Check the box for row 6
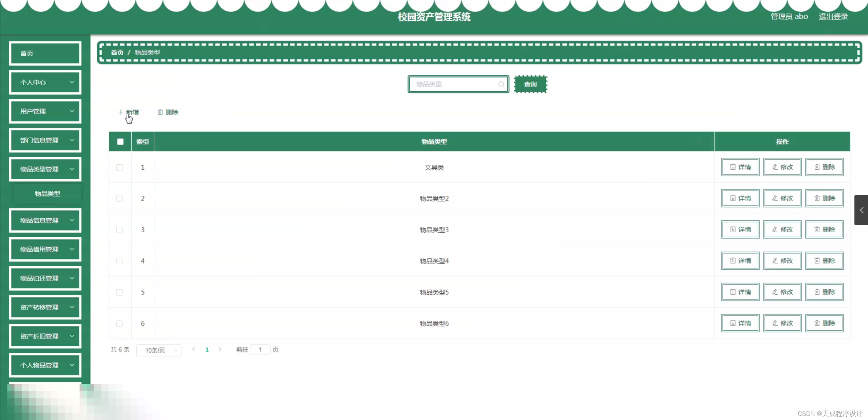Image resolution: width=868 pixels, height=420 pixels. coord(119,324)
